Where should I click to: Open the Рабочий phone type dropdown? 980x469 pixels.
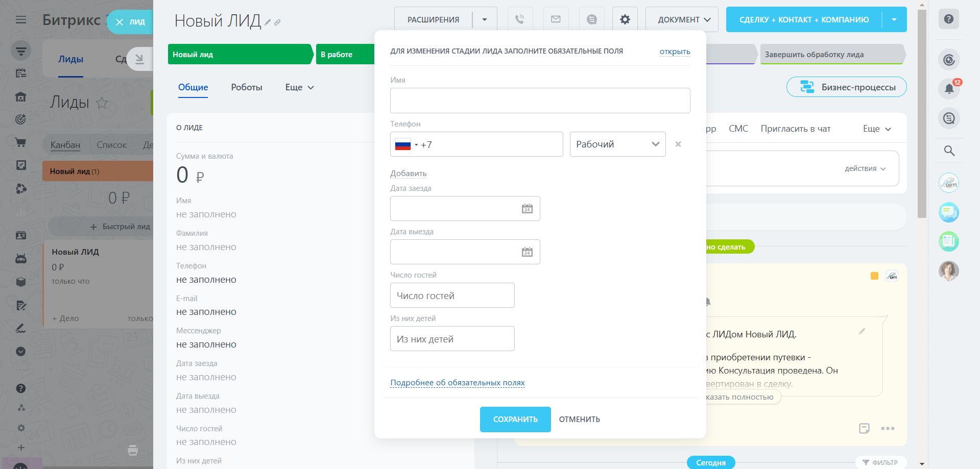[x=617, y=144]
